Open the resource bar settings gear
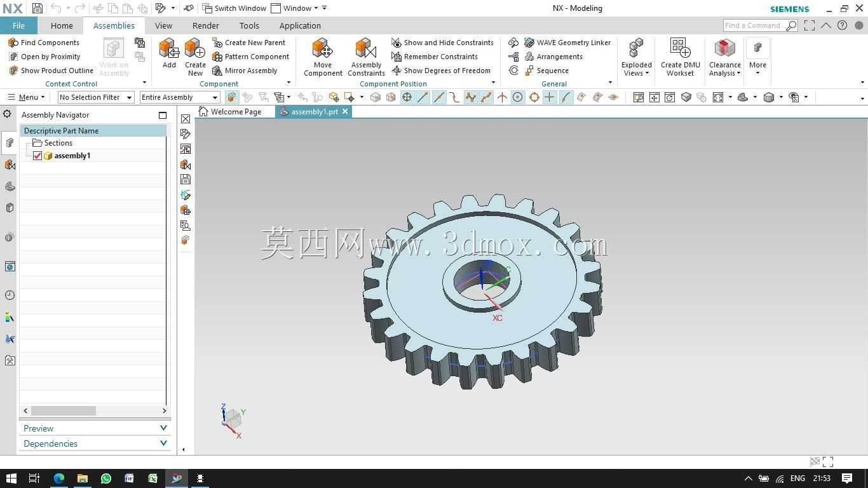Viewport: 868px width, 488px height. [7, 114]
